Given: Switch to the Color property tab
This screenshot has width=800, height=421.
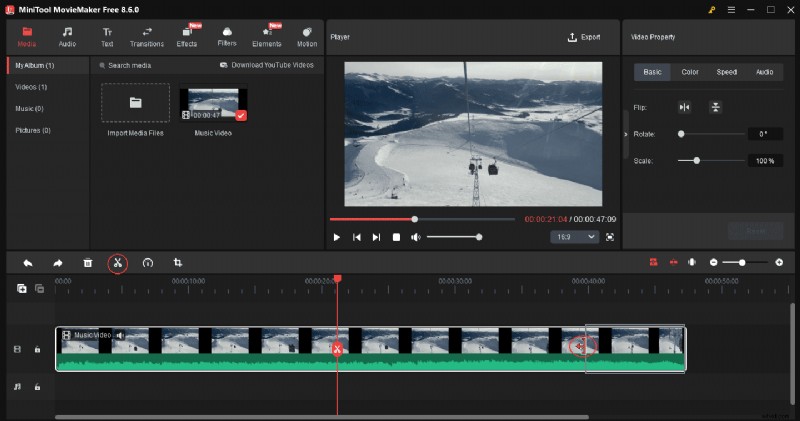Looking at the screenshot, I should tap(690, 72).
